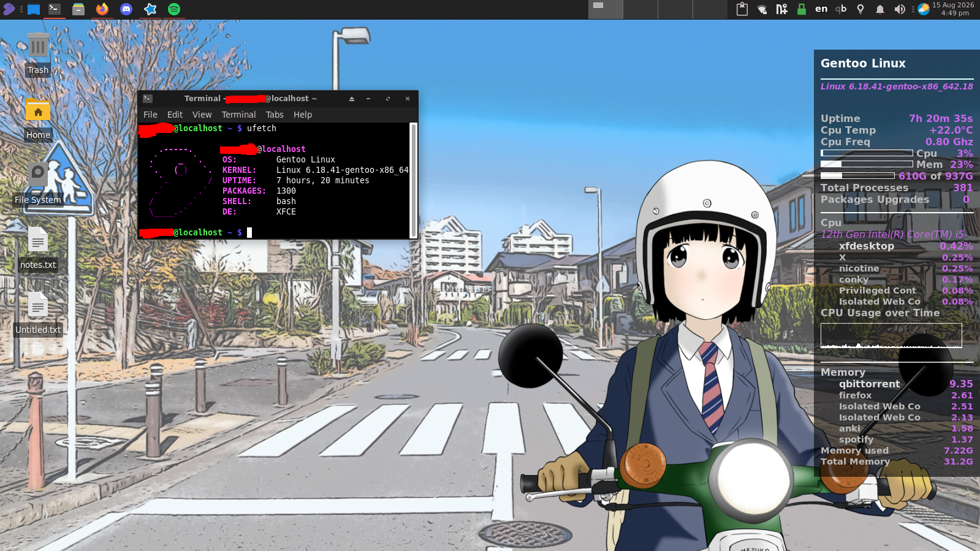Select the Untitled.txt file on the desktop

coord(38,314)
